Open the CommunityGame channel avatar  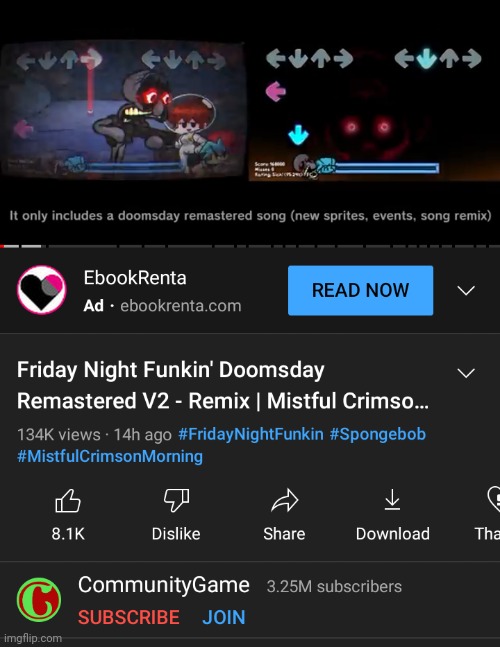click(x=39, y=600)
